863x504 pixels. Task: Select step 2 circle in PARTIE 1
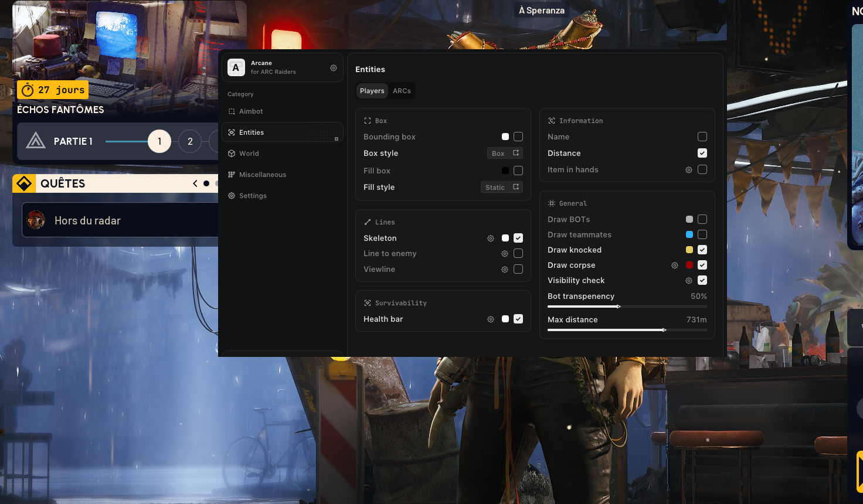point(190,141)
